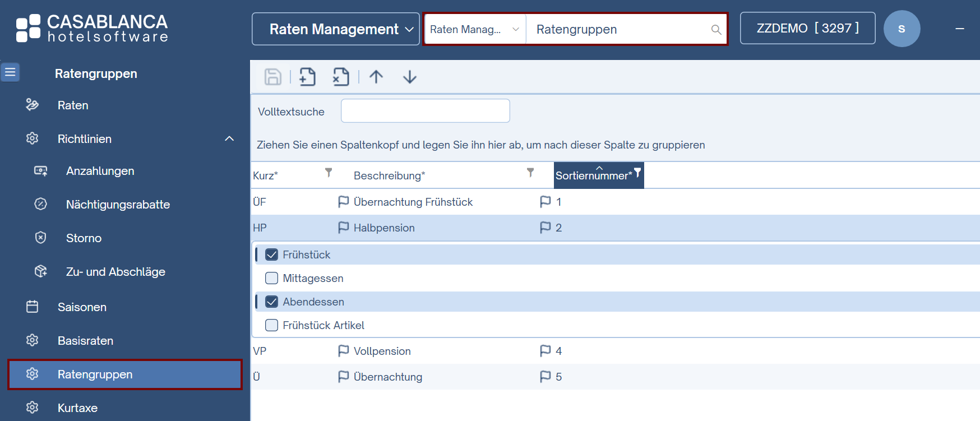Click the Raten icon in the sidebar
This screenshot has height=421, width=980.
[x=32, y=105]
